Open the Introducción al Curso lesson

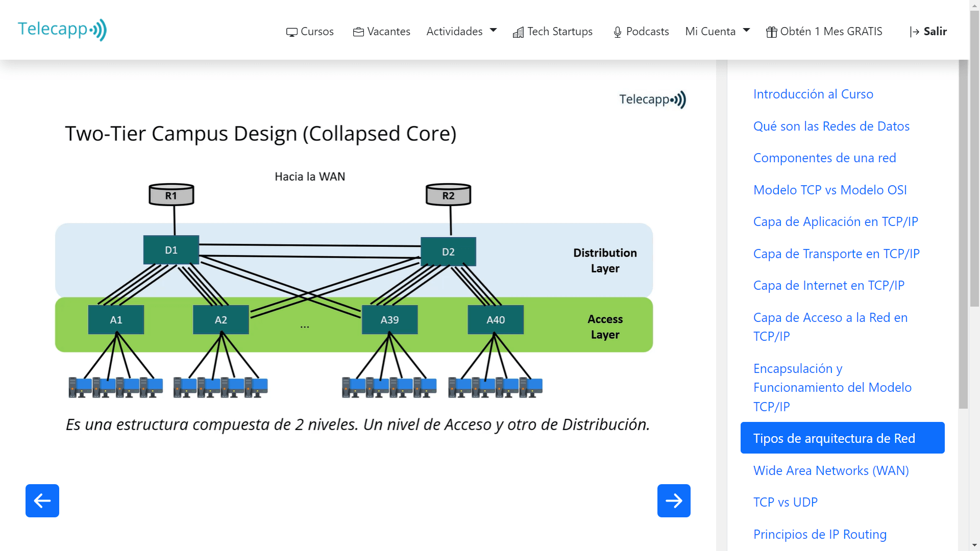(x=813, y=94)
